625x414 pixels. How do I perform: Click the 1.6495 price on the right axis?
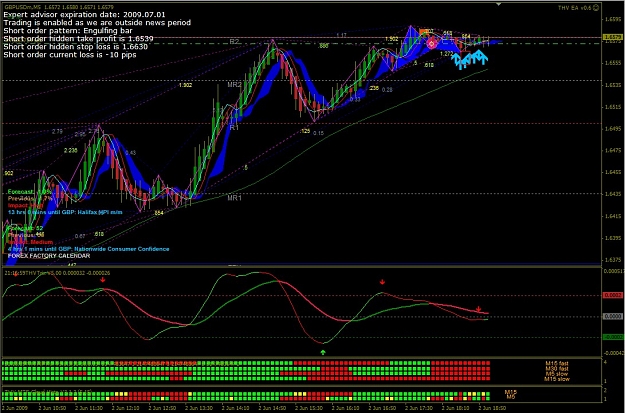[613, 129]
